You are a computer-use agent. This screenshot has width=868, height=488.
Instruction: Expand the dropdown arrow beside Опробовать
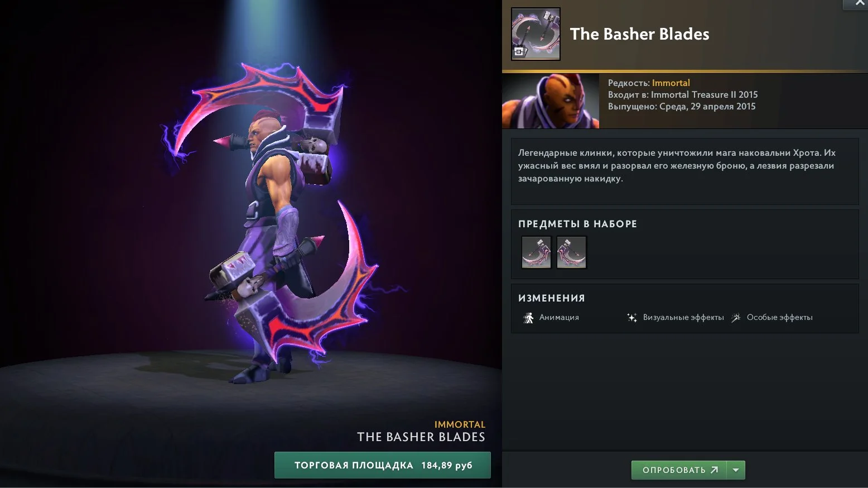(736, 470)
